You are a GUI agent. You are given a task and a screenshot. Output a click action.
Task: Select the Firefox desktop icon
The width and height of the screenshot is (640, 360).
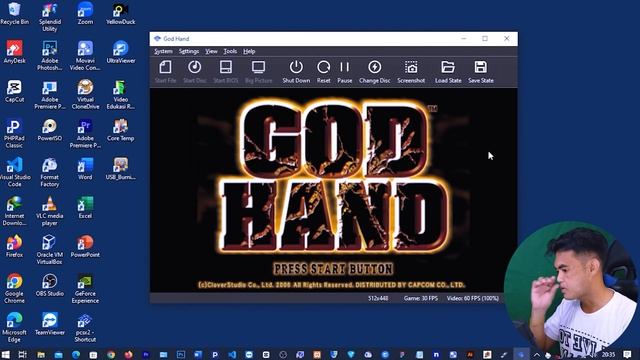[14, 246]
